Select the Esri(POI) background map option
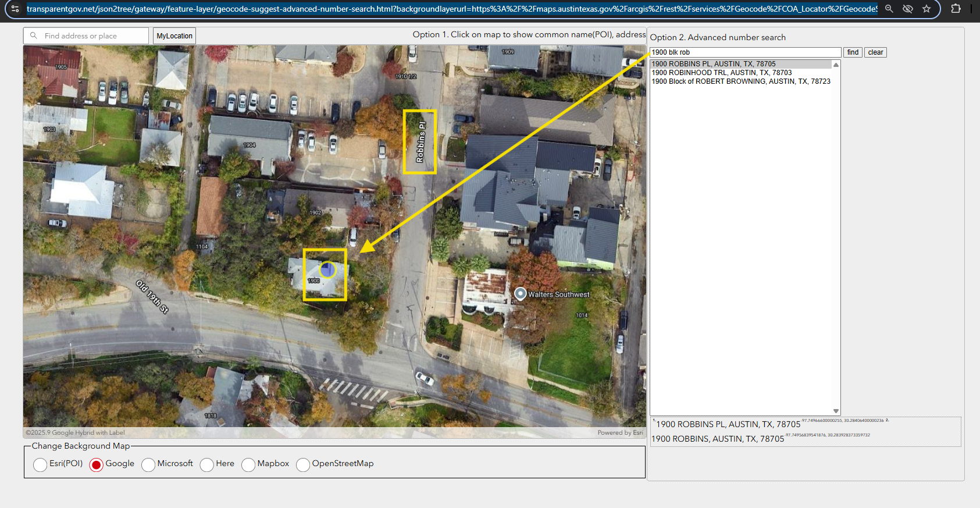The height and width of the screenshot is (508, 980). [x=40, y=464]
